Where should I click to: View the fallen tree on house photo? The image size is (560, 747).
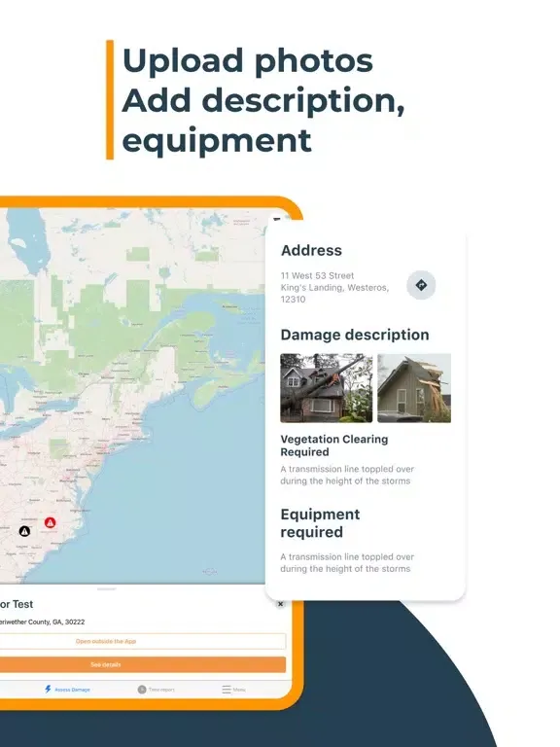point(327,388)
